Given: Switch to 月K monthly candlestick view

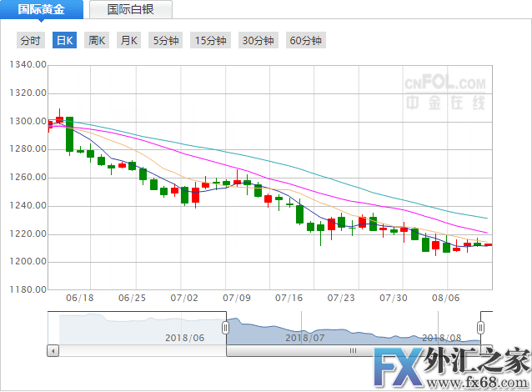Looking at the screenshot, I should pos(128,41).
